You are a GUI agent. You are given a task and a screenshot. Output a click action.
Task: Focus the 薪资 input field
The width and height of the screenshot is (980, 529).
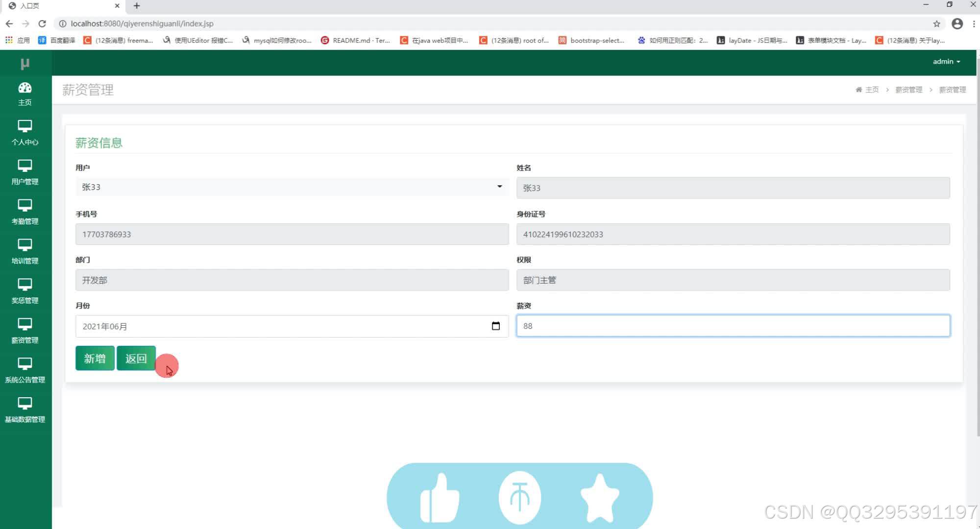(733, 326)
